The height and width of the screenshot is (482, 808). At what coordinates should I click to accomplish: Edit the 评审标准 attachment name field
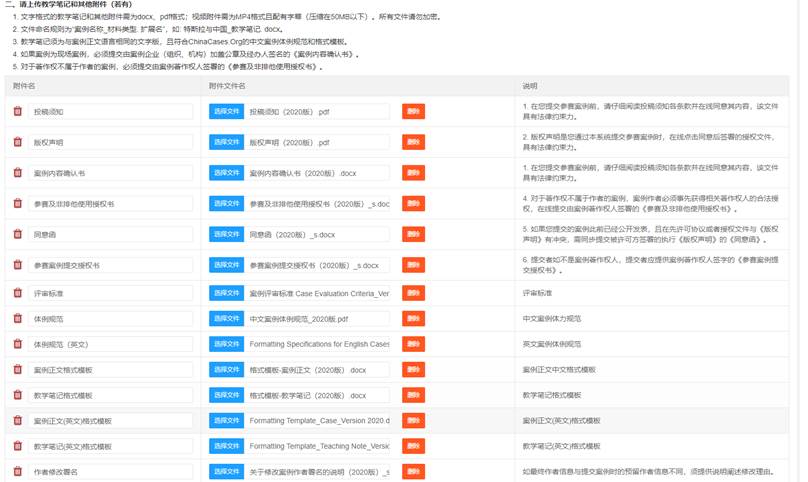pyautogui.click(x=110, y=293)
